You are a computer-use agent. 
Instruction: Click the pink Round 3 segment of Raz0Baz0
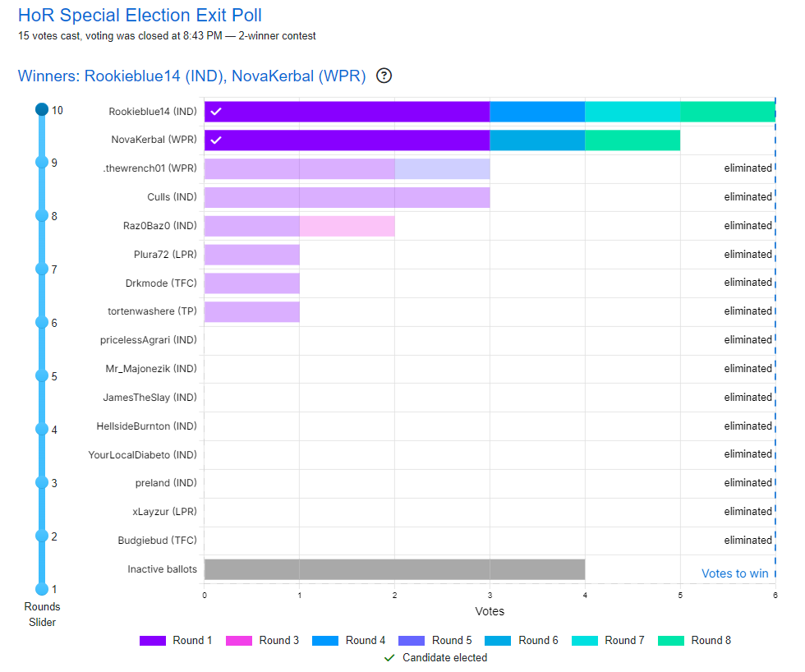coord(347,226)
